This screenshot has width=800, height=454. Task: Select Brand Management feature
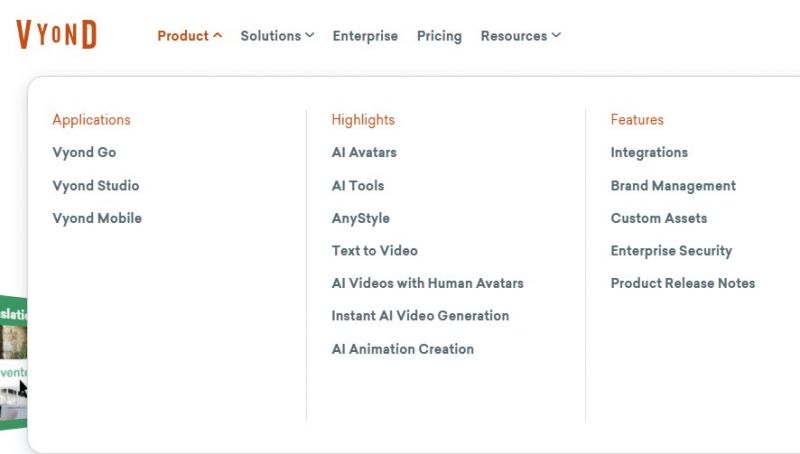coord(673,185)
